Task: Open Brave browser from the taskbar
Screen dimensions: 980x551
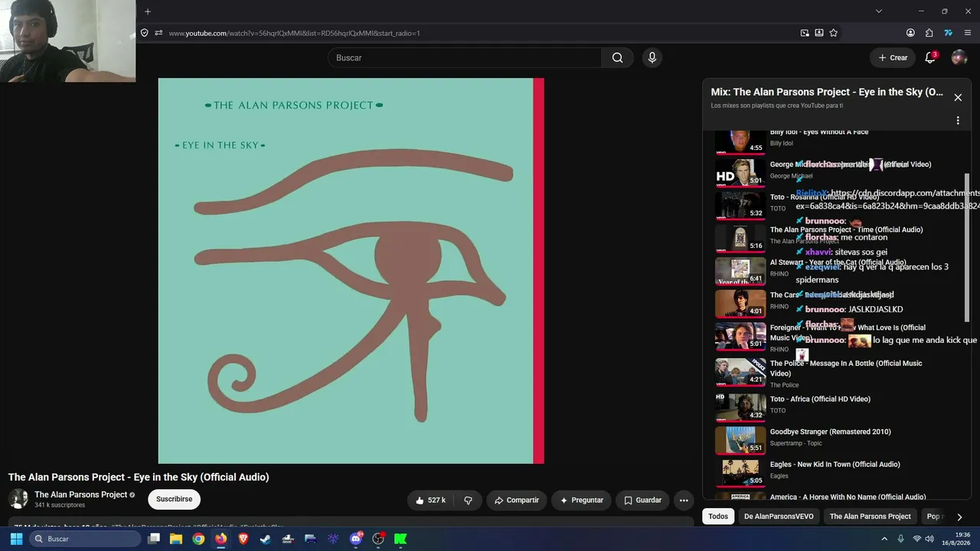Action: click(x=243, y=539)
